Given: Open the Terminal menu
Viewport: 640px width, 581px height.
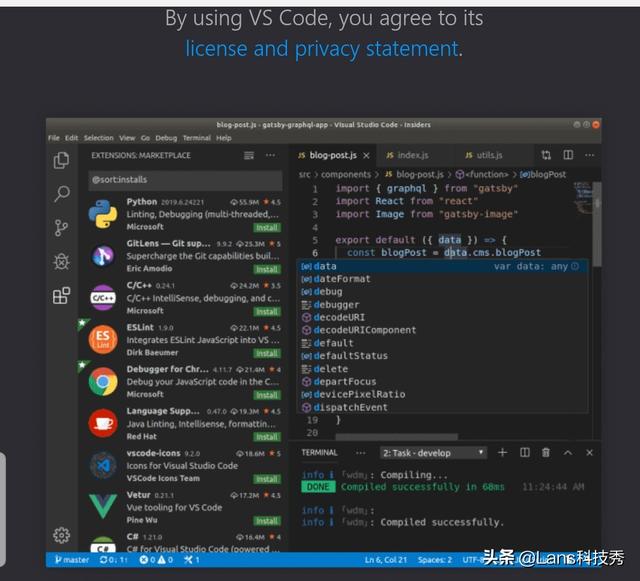Looking at the screenshot, I should (197, 138).
